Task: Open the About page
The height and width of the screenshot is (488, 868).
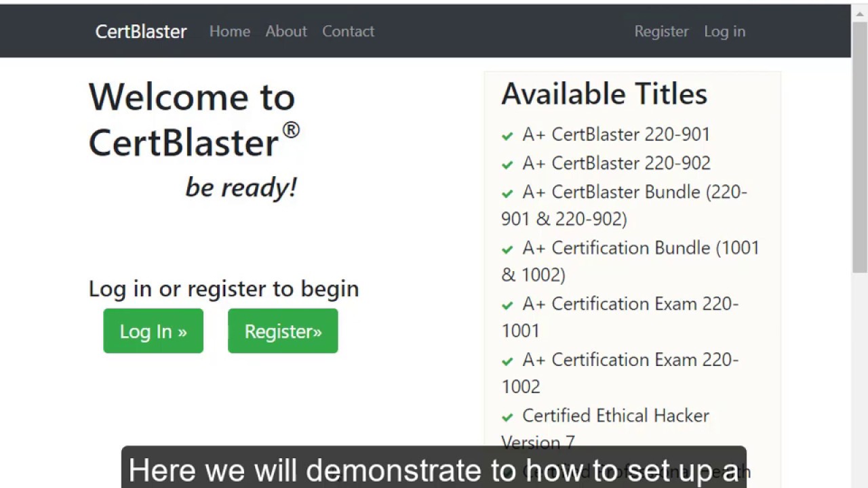Action: tap(286, 31)
